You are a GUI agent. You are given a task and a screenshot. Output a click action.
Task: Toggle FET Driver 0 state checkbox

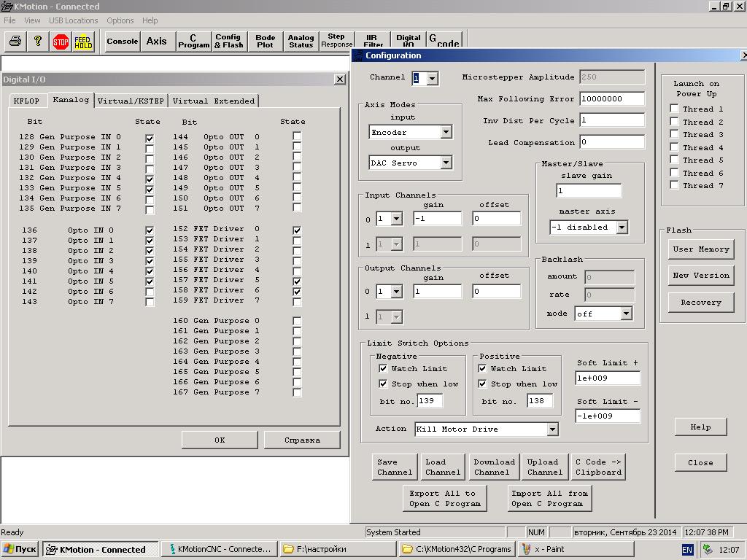point(297,230)
